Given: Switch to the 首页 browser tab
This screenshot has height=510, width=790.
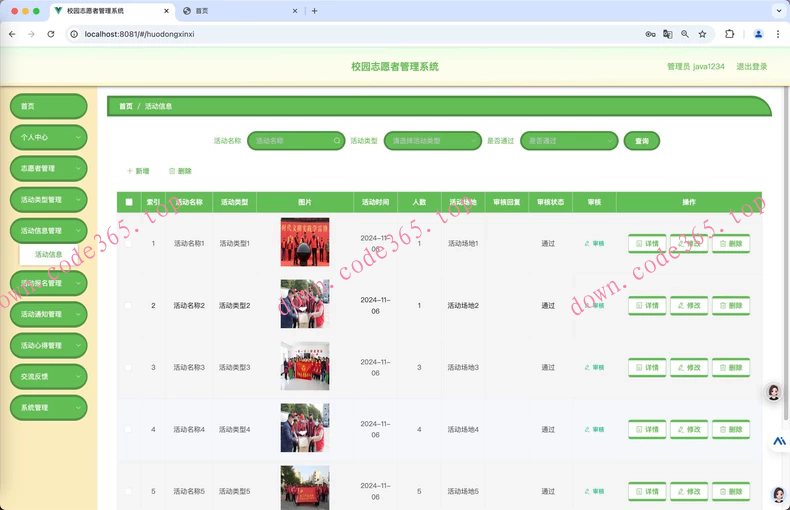Looking at the screenshot, I should tap(239, 11).
